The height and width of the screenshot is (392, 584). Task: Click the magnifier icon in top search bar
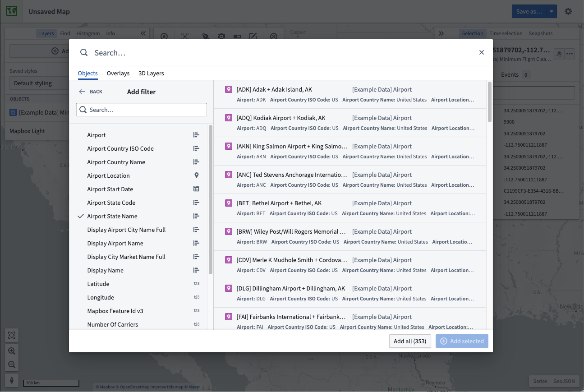(84, 53)
